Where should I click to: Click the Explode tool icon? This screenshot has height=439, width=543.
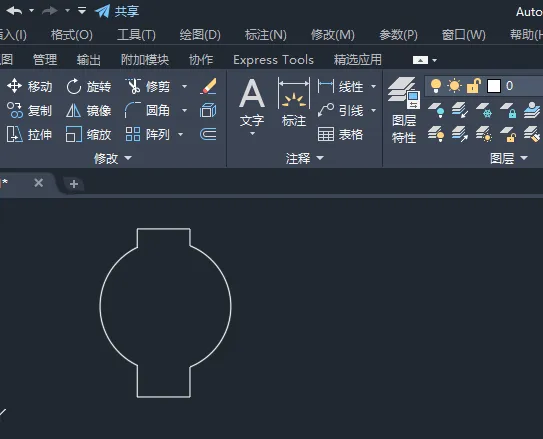click(208, 110)
